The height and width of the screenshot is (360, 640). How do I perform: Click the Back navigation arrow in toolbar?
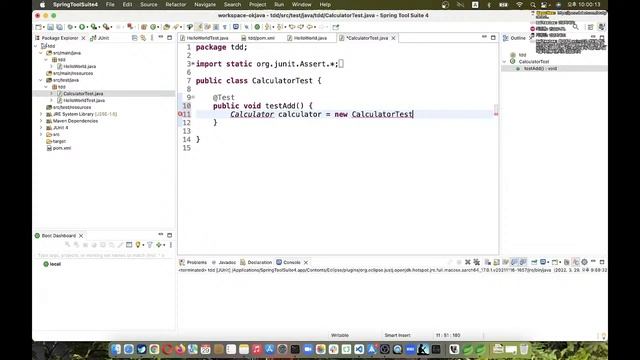(x=310, y=27)
